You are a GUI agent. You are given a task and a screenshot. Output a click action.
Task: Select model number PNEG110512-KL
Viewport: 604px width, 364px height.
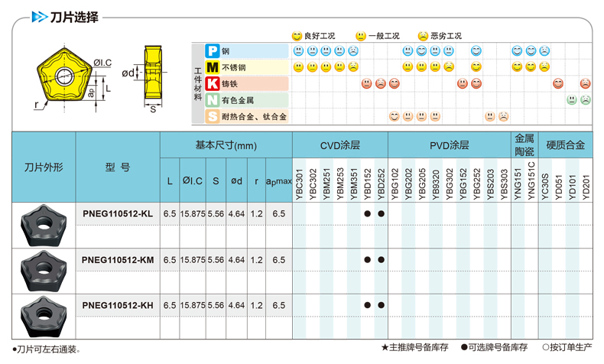[x=118, y=214]
